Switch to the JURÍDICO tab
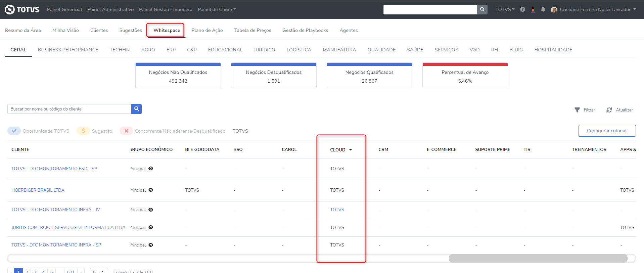 (264, 50)
